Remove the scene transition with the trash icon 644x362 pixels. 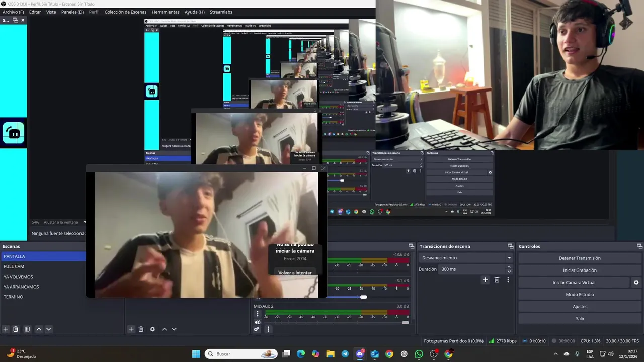tap(497, 280)
